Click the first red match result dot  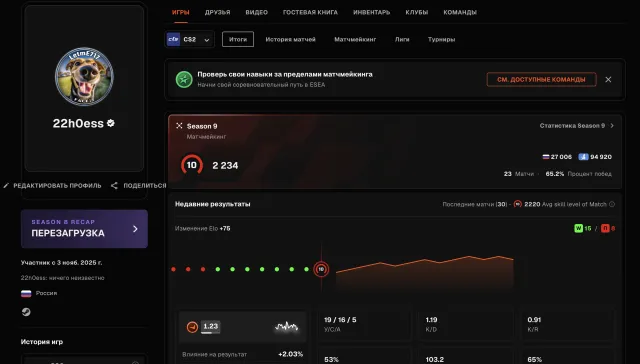(x=173, y=269)
